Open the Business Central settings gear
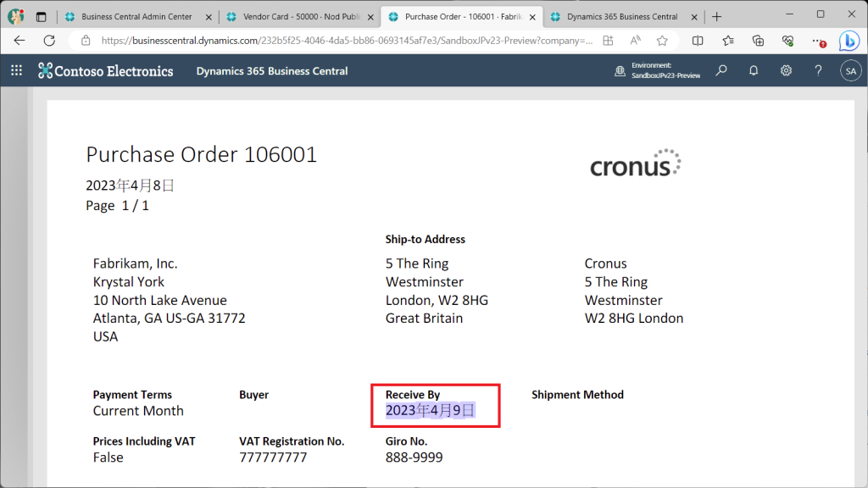 [x=786, y=70]
